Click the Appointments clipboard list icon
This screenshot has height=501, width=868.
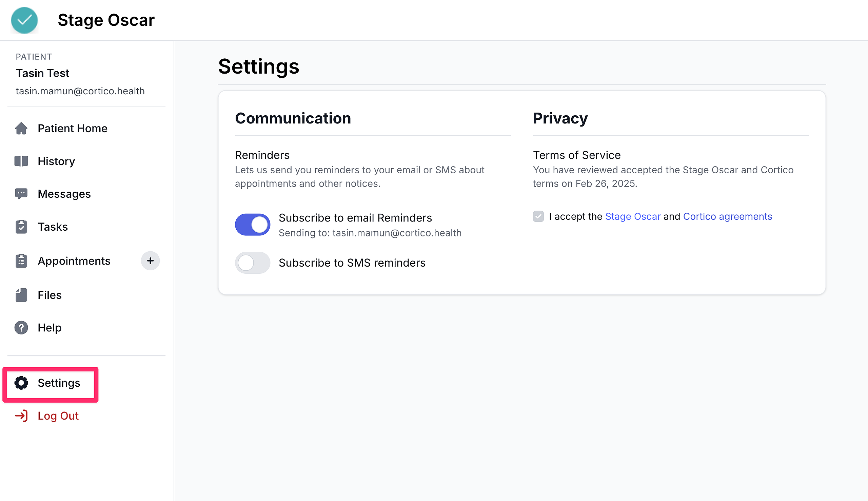click(x=21, y=261)
